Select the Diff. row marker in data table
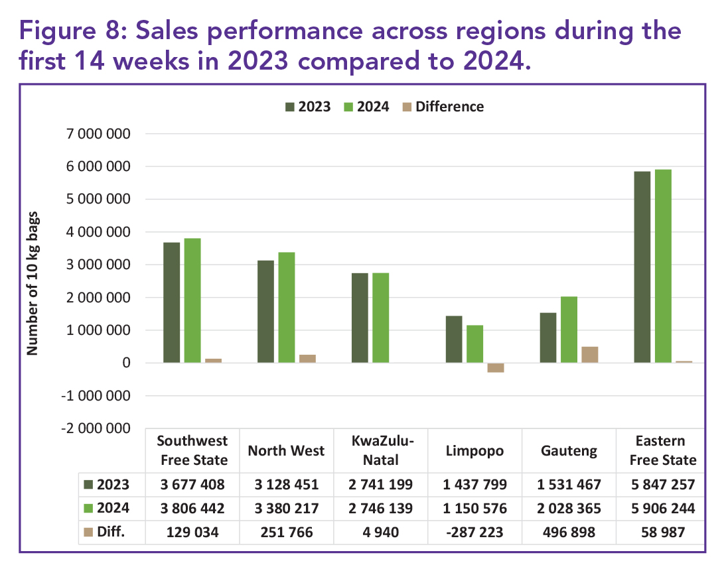The image size is (728, 571). (88, 533)
